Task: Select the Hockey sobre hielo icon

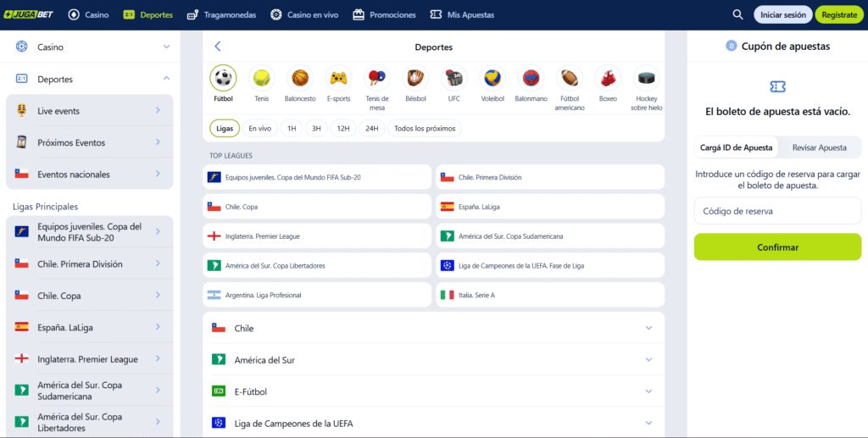Action: [646, 78]
